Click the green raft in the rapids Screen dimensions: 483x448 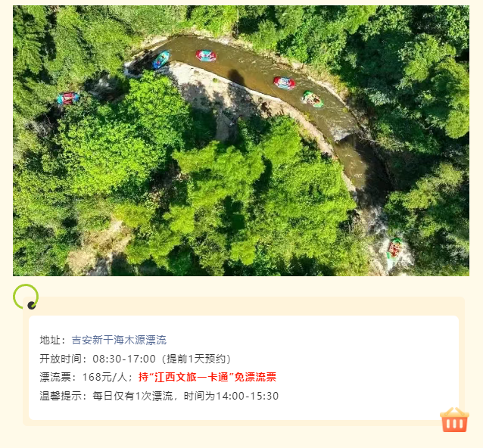tap(313, 99)
